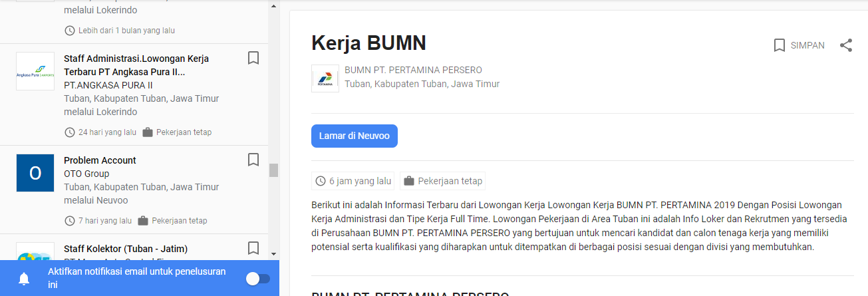Click clock icon beside '7 hari yang lalu'
This screenshot has width=868, height=296.
pos(69,221)
